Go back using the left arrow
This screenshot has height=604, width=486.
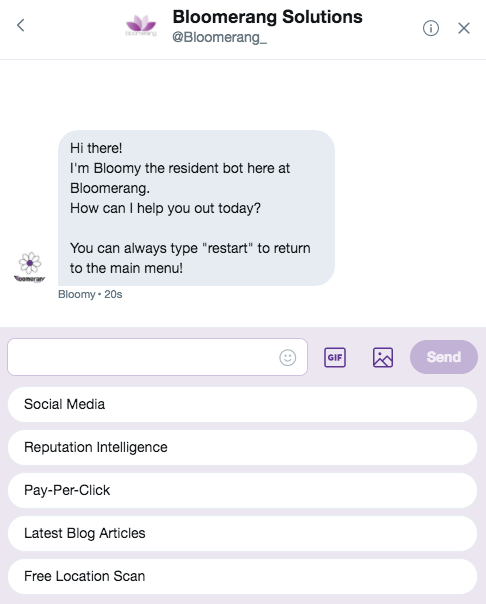21,25
